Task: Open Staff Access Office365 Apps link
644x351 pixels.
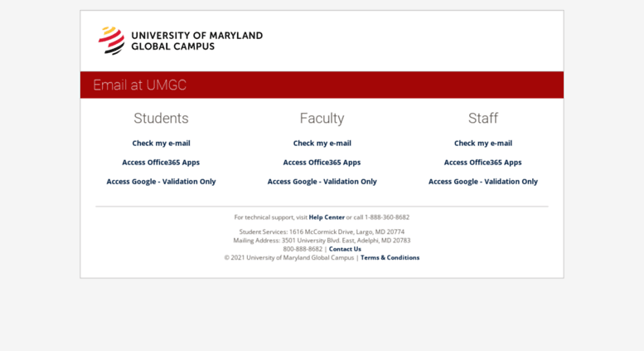Action: click(483, 163)
